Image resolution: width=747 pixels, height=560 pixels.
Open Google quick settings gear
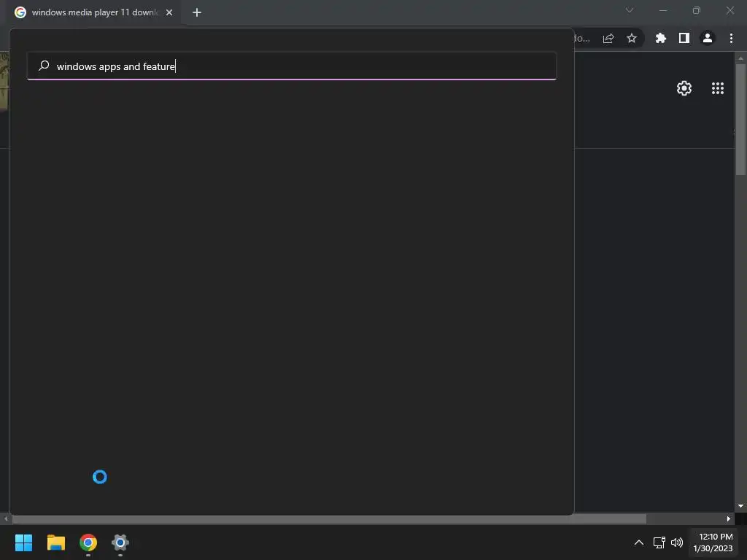pos(684,88)
